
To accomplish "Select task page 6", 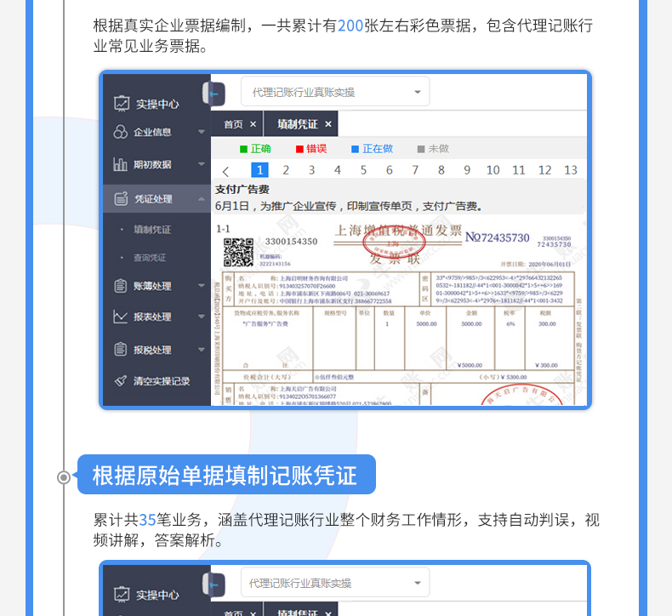I will coord(389,170).
